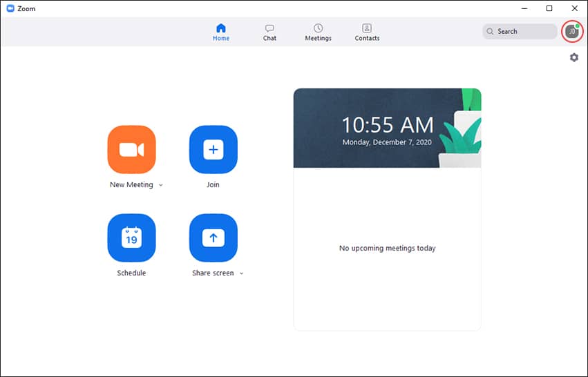The width and height of the screenshot is (588, 377).
Task: Click the No upcoming meetings today text
Action: click(388, 248)
